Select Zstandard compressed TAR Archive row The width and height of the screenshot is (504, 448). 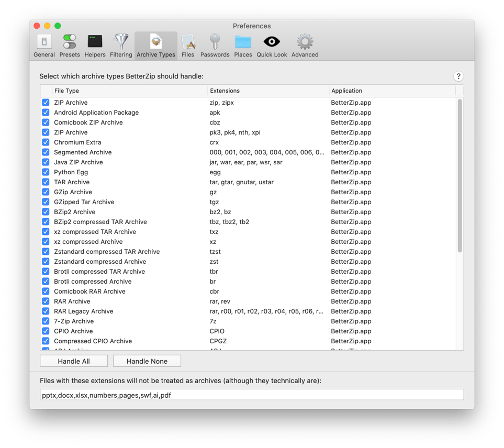click(x=107, y=252)
